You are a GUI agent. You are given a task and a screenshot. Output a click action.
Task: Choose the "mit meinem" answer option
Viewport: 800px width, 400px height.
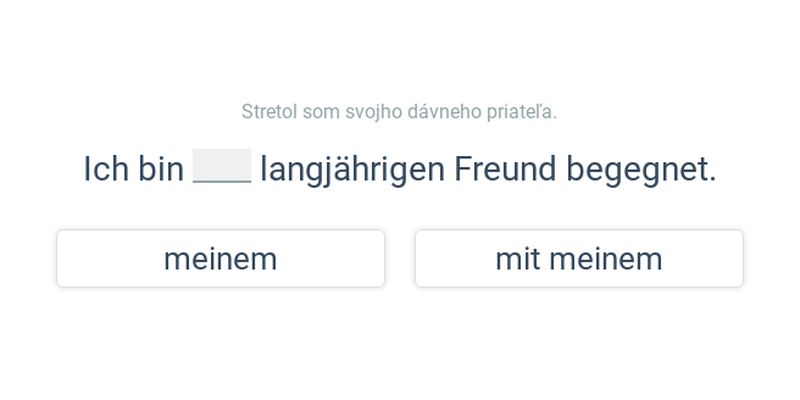coord(579,258)
